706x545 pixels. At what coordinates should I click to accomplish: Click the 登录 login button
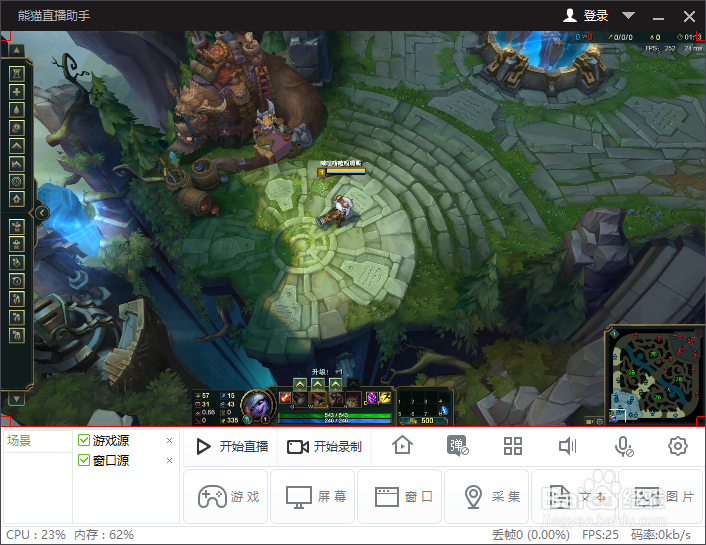pos(595,16)
